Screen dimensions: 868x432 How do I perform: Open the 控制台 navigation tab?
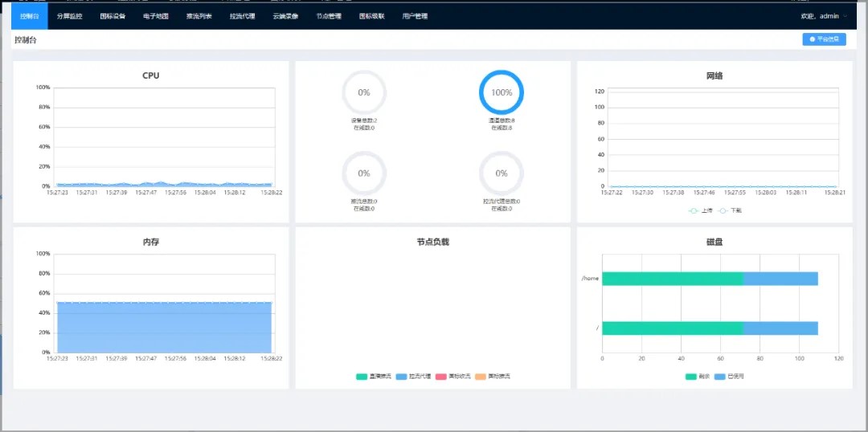[x=30, y=16]
